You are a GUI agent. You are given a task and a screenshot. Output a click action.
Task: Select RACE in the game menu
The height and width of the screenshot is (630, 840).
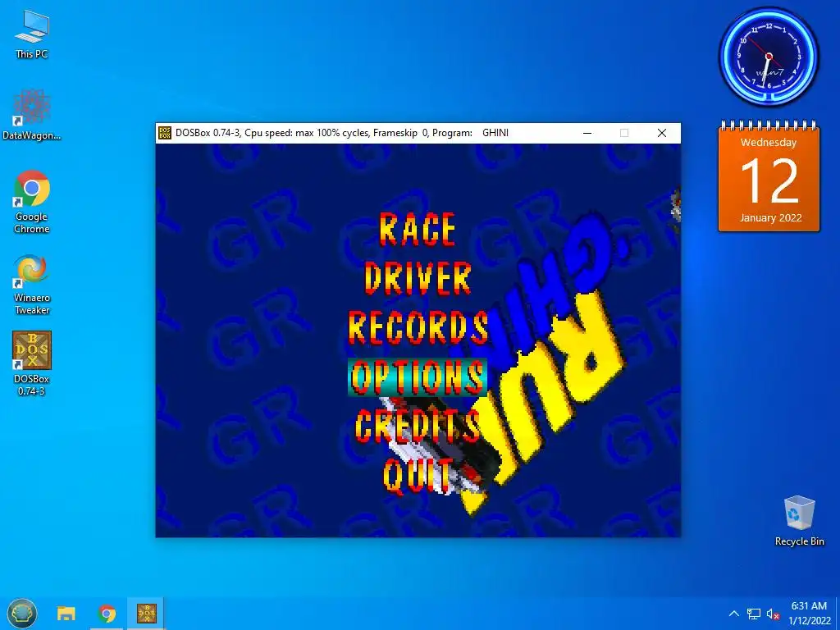[418, 230]
